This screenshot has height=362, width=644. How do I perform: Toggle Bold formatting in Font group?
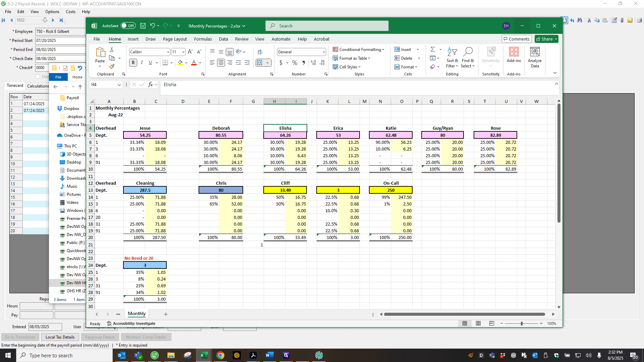pyautogui.click(x=133, y=63)
